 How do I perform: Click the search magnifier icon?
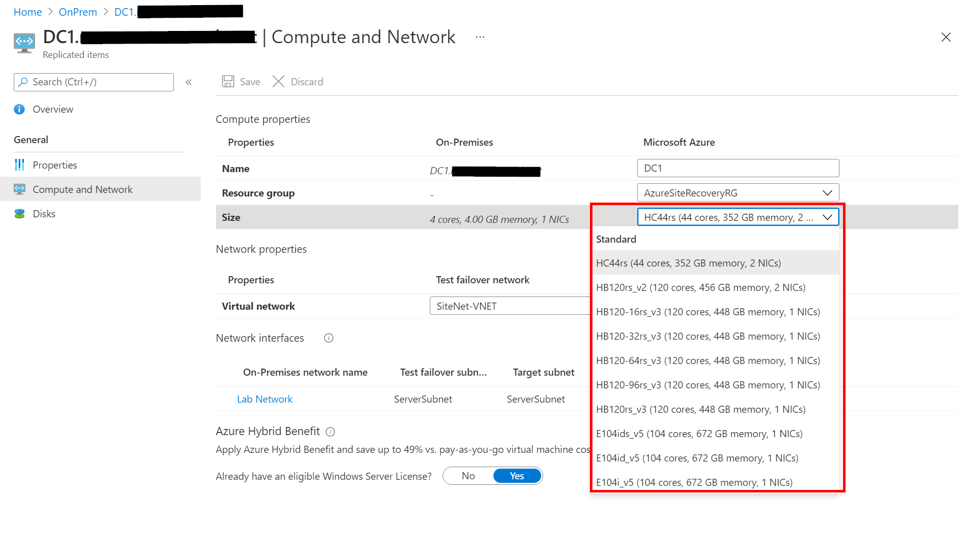coord(24,82)
